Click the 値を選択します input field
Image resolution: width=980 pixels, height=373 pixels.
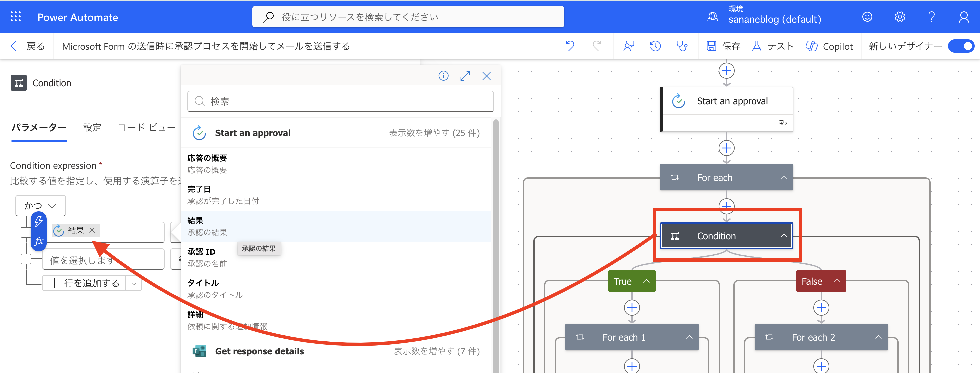[103, 260]
